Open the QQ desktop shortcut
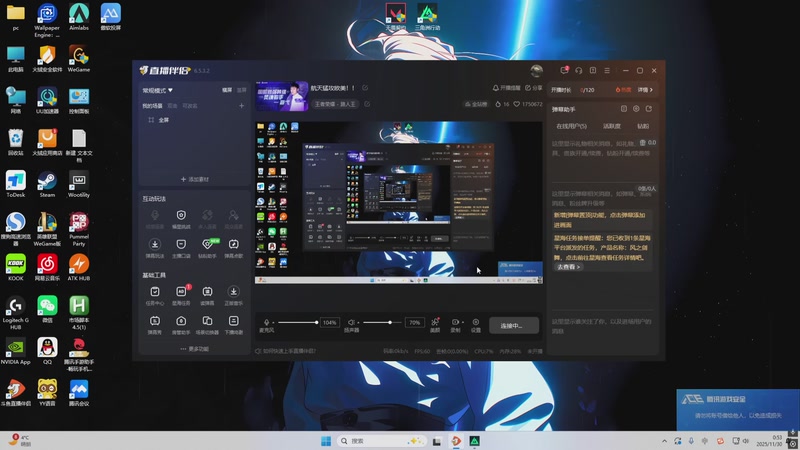800x450 pixels. pyautogui.click(x=47, y=352)
